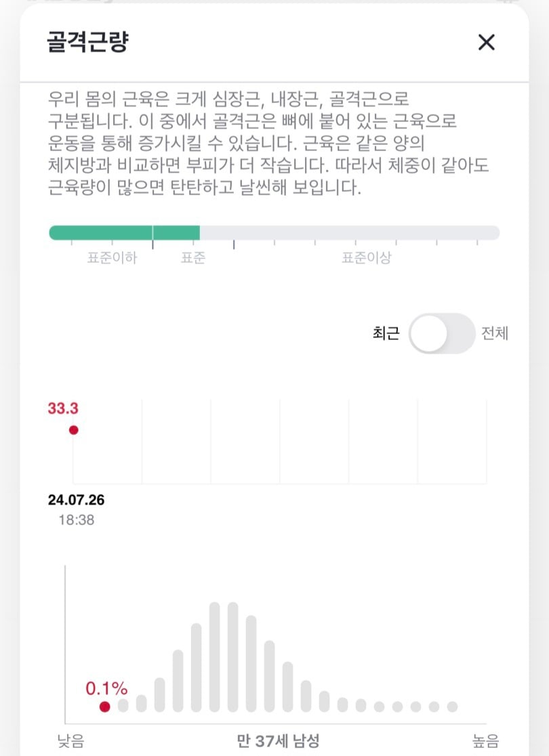The width and height of the screenshot is (549, 756).
Task: Close the 골격근량 panel with X
Action: (486, 43)
